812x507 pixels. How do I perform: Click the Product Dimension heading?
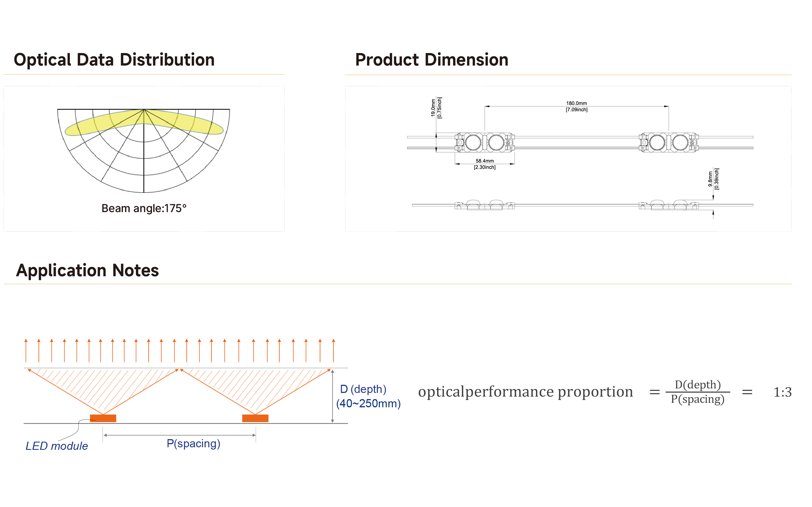coord(431,60)
